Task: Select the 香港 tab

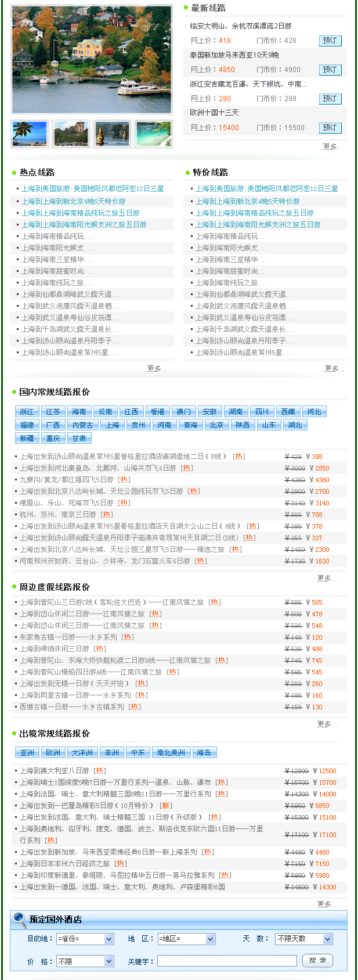Action: click(157, 411)
